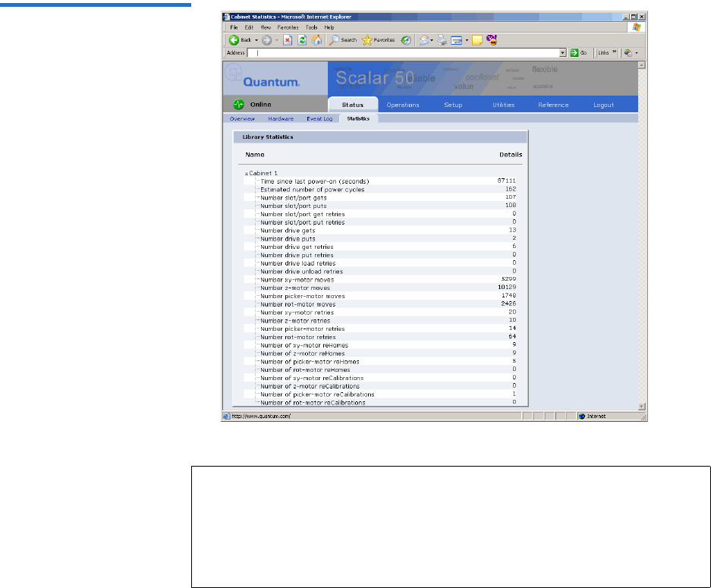Click the Details column header
Image resolution: width=711 pixels, height=588 pixels.
click(x=511, y=155)
